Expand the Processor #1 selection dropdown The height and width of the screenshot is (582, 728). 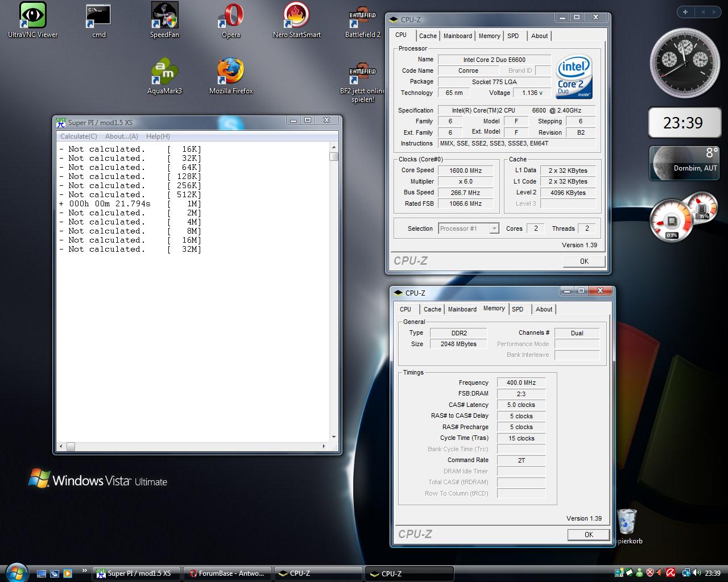494,228
